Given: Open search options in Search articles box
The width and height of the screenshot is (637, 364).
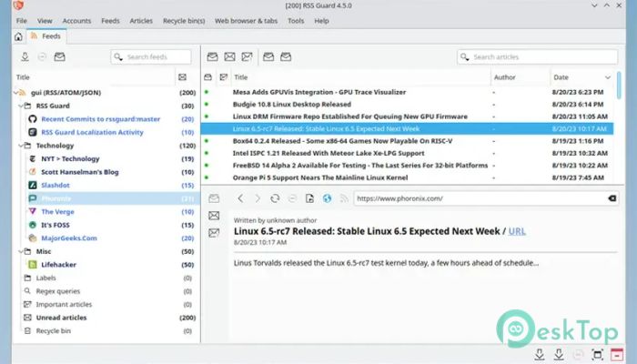Looking at the screenshot, I should coord(465,56).
